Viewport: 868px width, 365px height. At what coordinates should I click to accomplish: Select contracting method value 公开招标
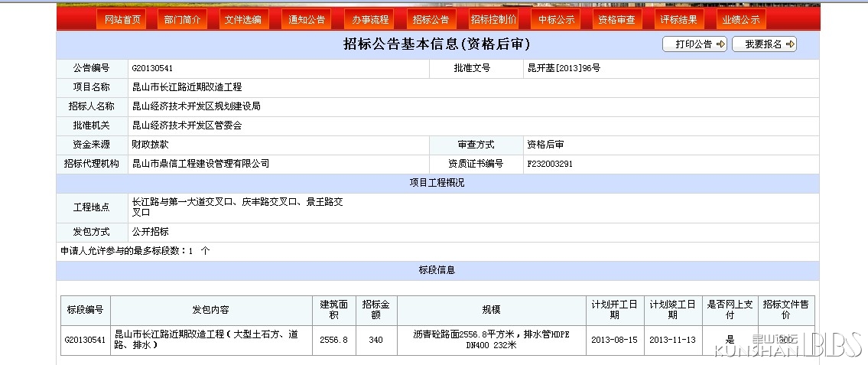click(x=150, y=232)
